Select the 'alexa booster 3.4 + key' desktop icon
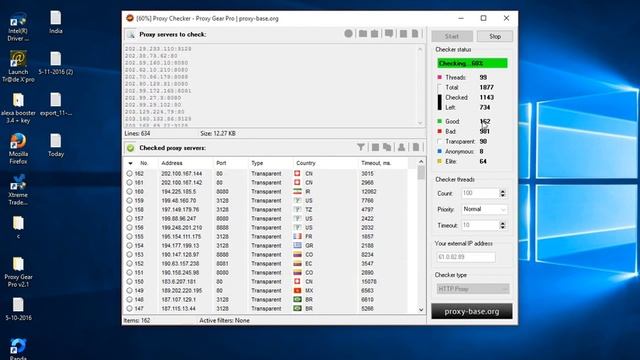 (x=18, y=108)
